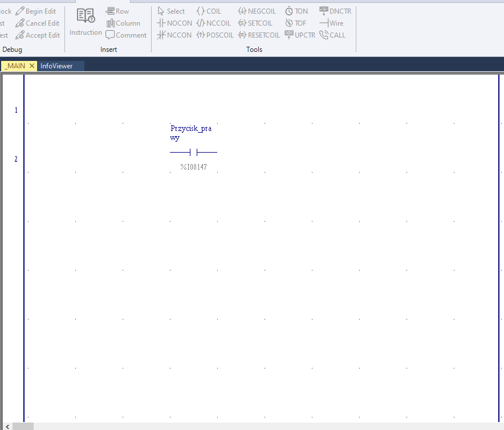Select the SETCOIL tool

coord(255,23)
